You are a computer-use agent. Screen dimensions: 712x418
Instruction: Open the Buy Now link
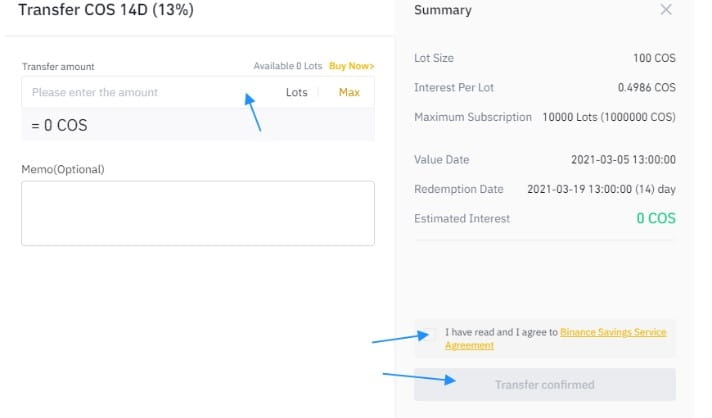(x=351, y=66)
